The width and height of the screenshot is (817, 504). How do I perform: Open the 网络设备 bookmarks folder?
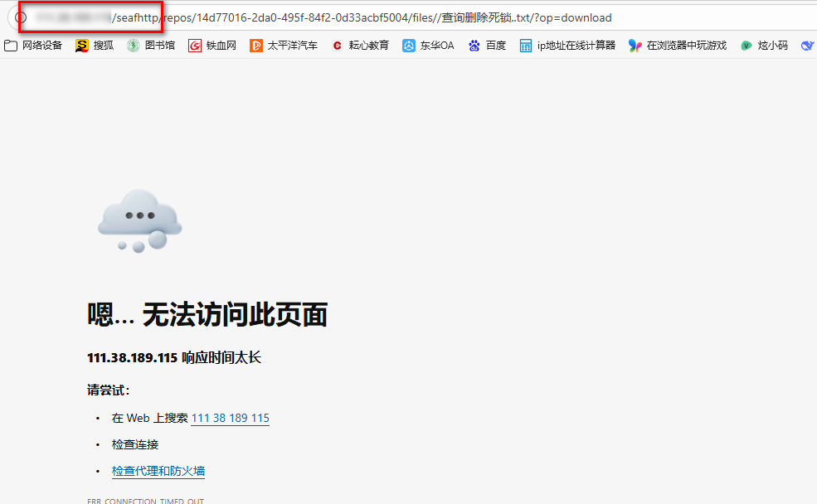coord(33,46)
